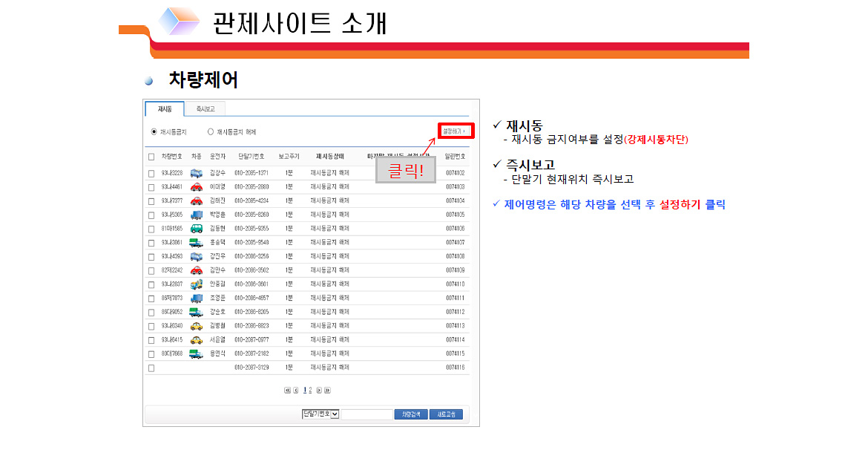Tick the checkbox for vehicle 93나7377
The image size is (868, 473).
pyautogui.click(x=151, y=200)
